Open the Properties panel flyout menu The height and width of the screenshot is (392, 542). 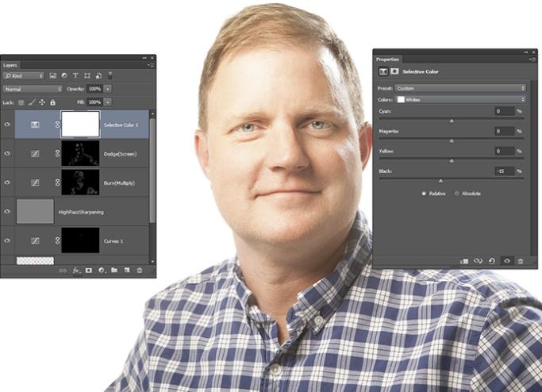[x=532, y=59]
